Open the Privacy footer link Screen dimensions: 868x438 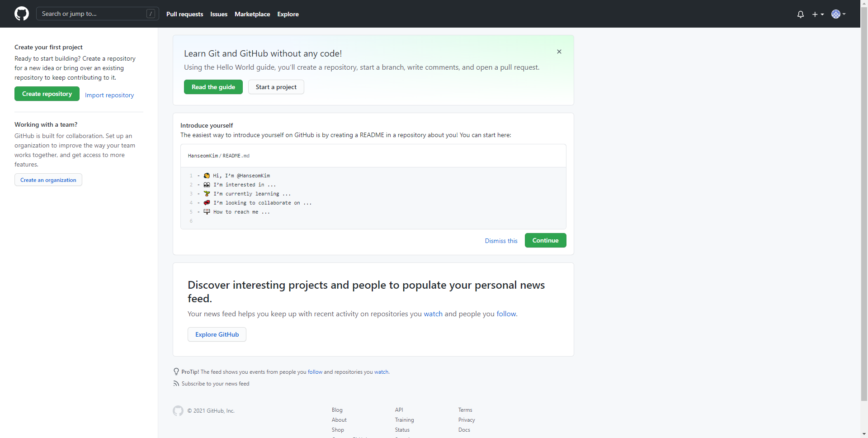point(467,420)
